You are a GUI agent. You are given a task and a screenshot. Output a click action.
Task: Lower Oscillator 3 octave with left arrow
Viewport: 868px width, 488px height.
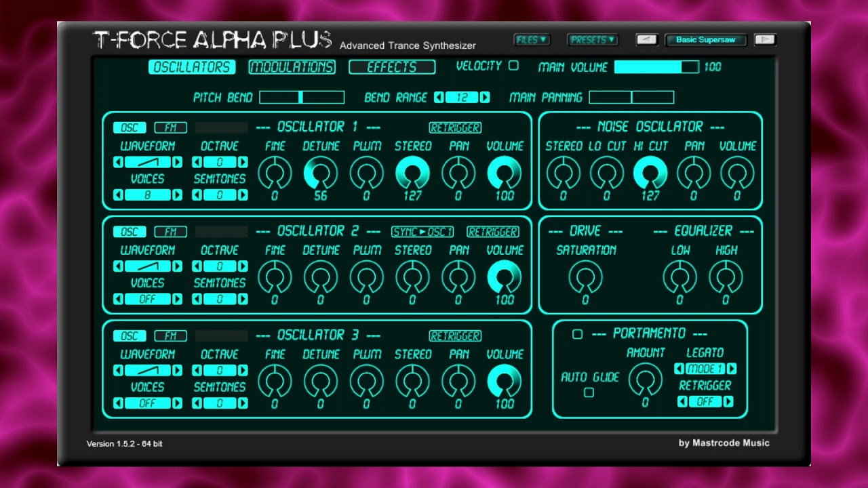pos(197,371)
